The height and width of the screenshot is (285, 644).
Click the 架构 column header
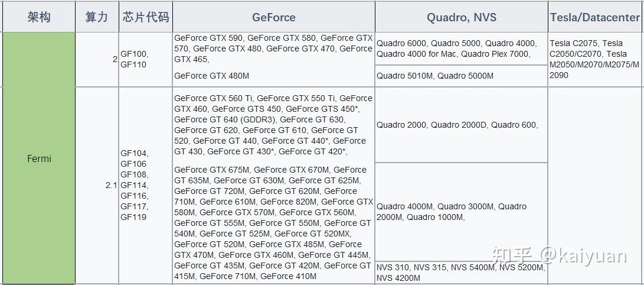click(39, 17)
